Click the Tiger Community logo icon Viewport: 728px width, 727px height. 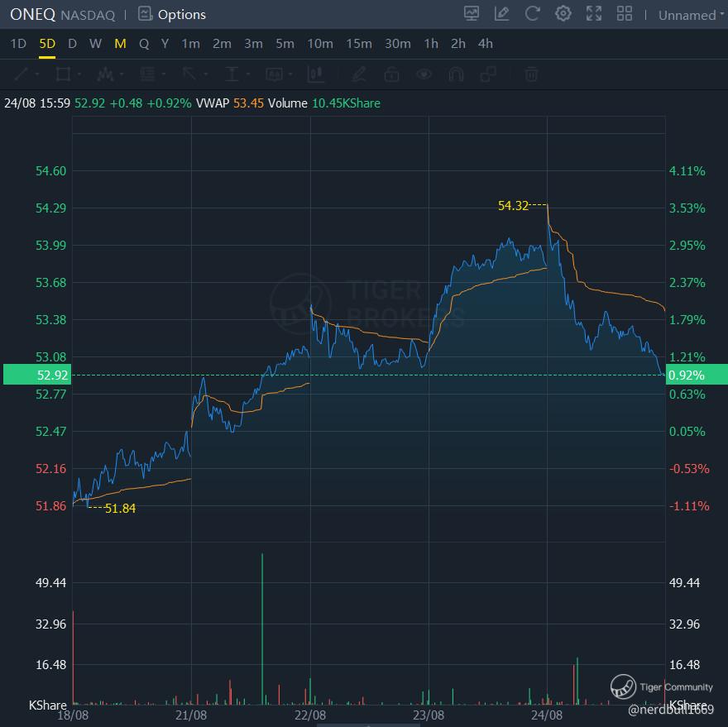pos(623,686)
